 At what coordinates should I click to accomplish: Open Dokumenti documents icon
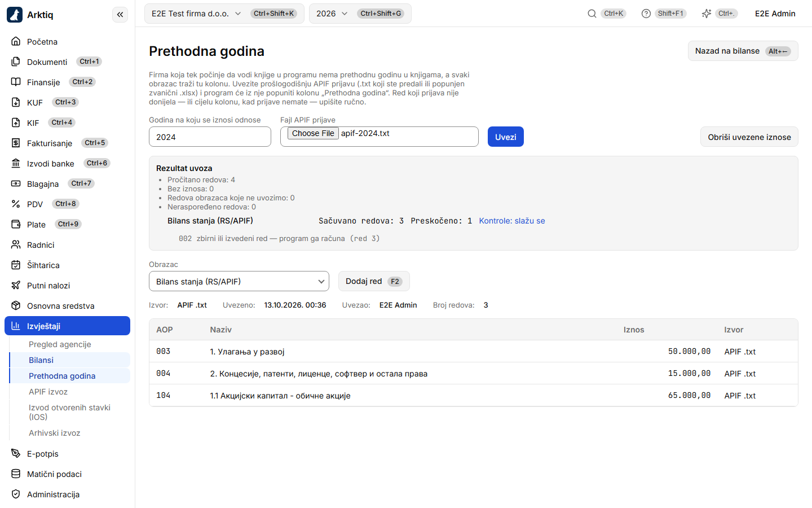click(16, 62)
